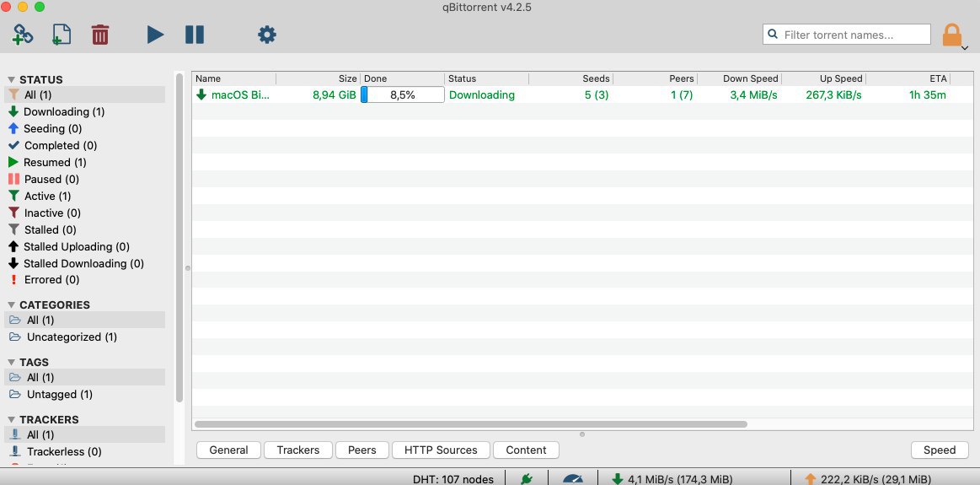Collapse the TRACKERS section
This screenshot has height=485, width=980.
pos(11,419)
